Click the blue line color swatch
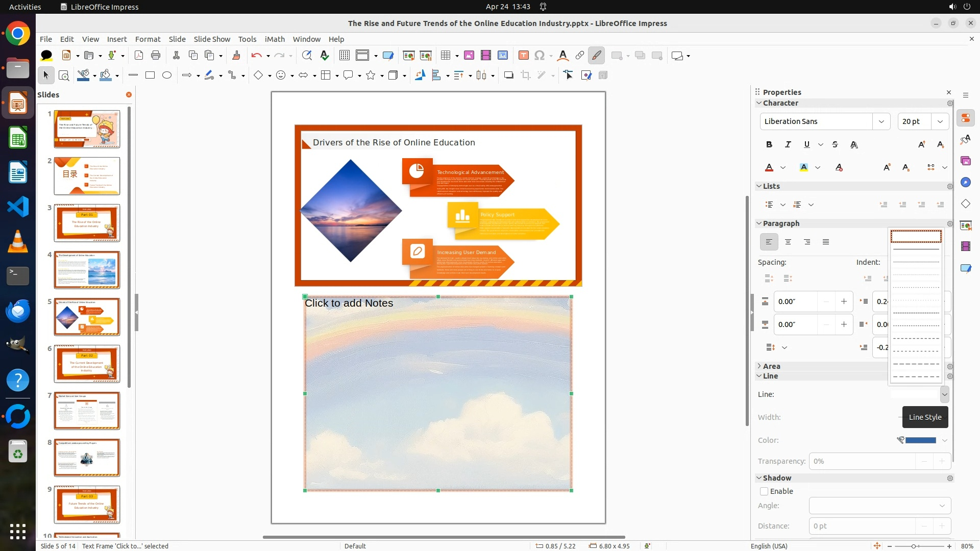Image resolution: width=980 pixels, height=551 pixels. 920,440
